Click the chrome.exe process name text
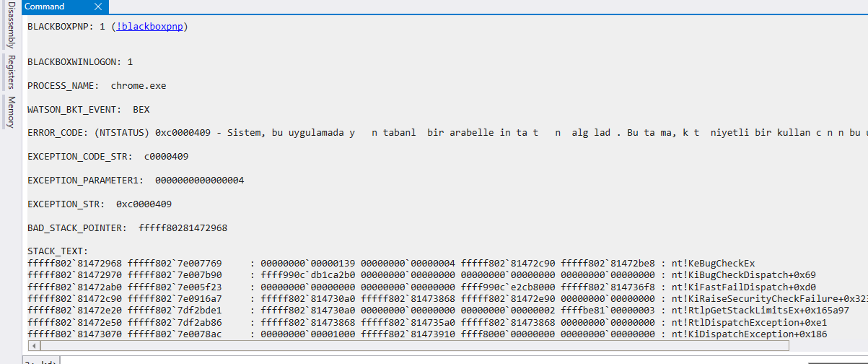Image resolution: width=868 pixels, height=364 pixels. (139, 86)
